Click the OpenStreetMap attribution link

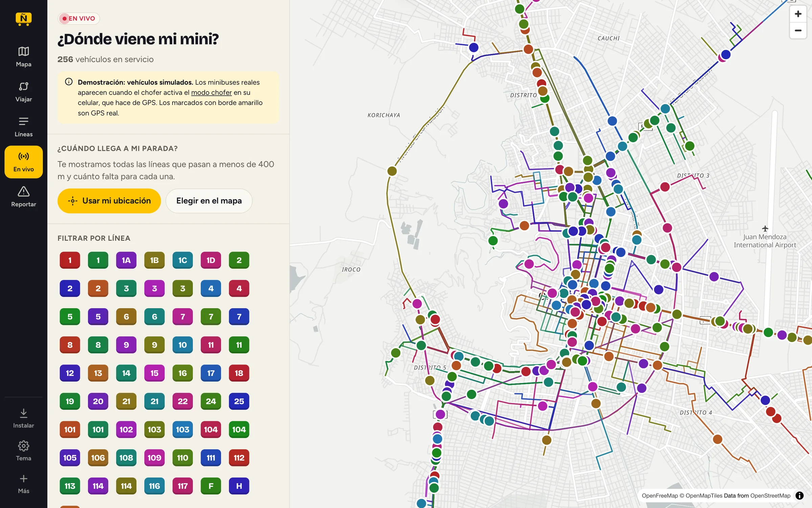point(770,495)
